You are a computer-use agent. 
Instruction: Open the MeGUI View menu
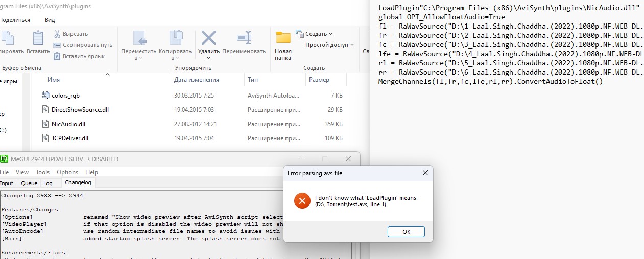(22, 172)
